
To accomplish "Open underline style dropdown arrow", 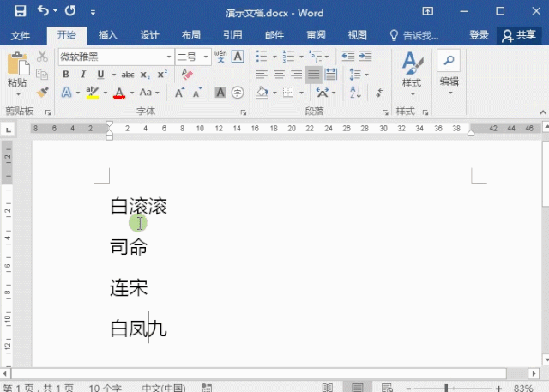I will (114, 75).
